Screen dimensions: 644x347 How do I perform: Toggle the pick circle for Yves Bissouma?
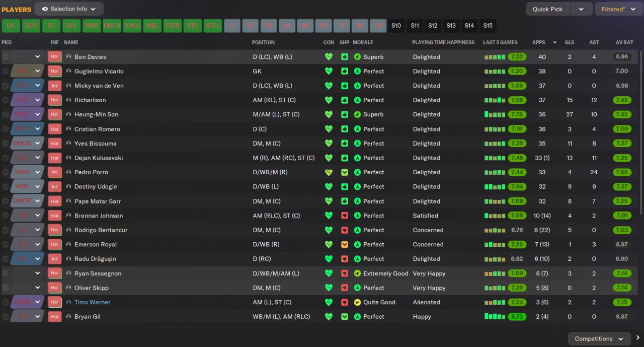6,144
